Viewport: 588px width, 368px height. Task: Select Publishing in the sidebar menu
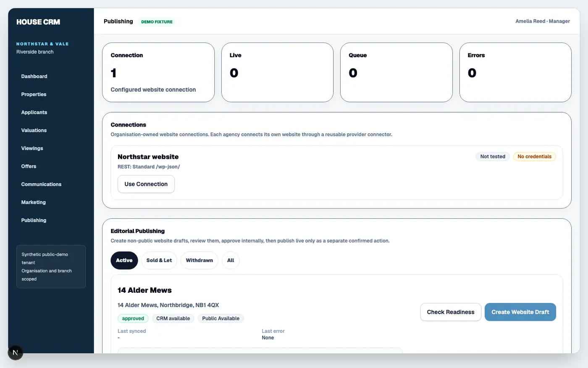(34, 220)
